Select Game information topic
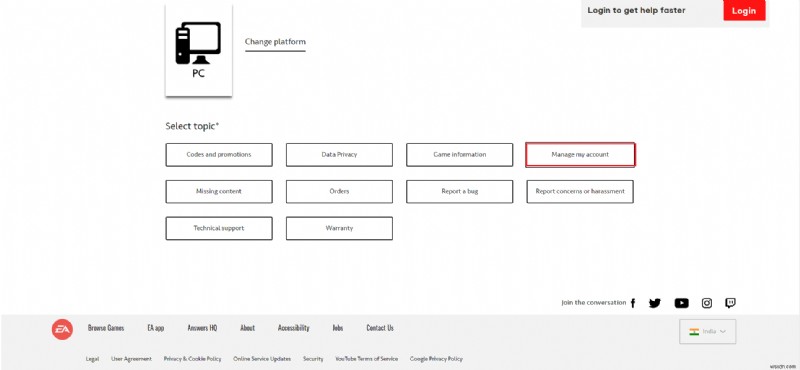The width and height of the screenshot is (800, 370). click(x=460, y=155)
